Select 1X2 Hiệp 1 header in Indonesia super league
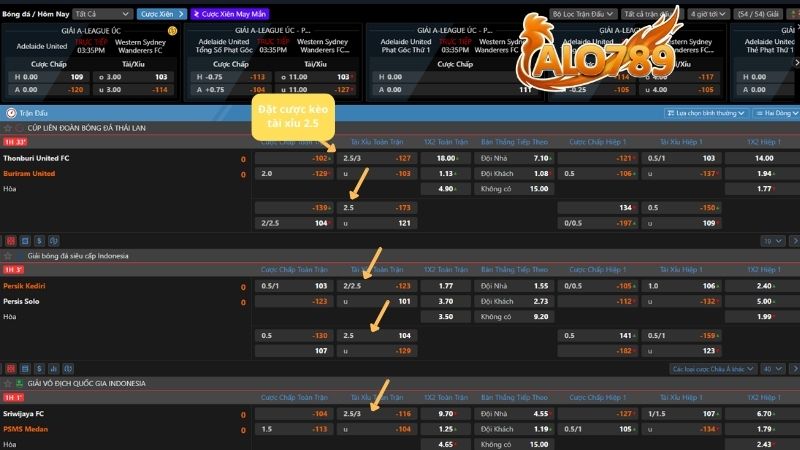The width and height of the screenshot is (800, 450). click(764, 269)
